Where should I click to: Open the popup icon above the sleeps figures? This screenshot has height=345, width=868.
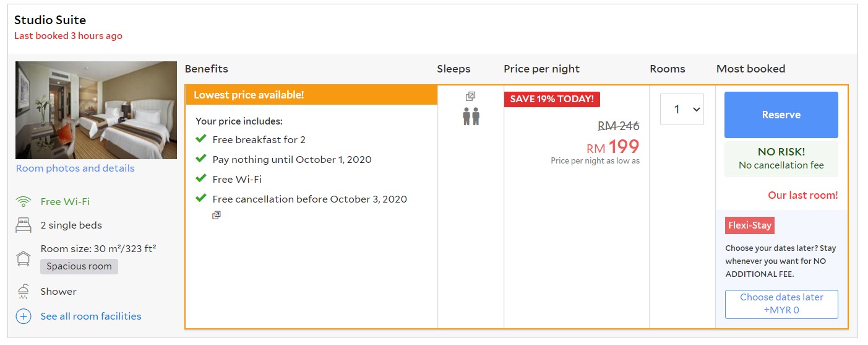coord(470,97)
